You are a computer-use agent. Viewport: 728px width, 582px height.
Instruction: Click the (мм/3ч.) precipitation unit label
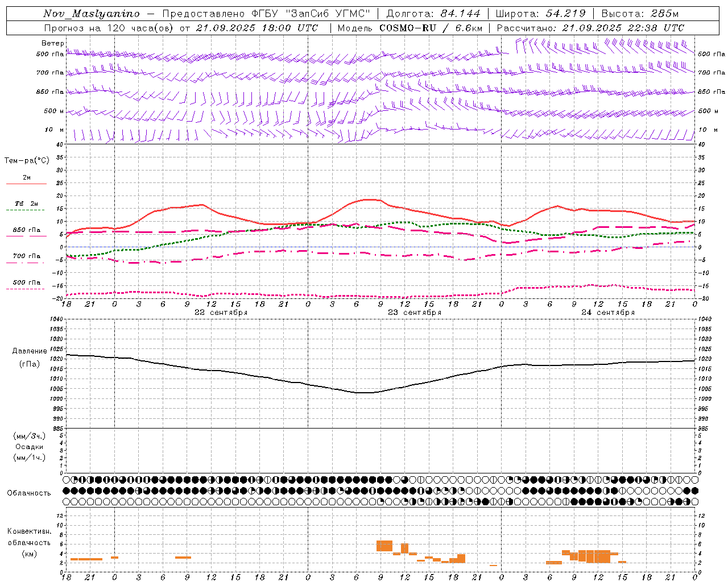coord(30,436)
